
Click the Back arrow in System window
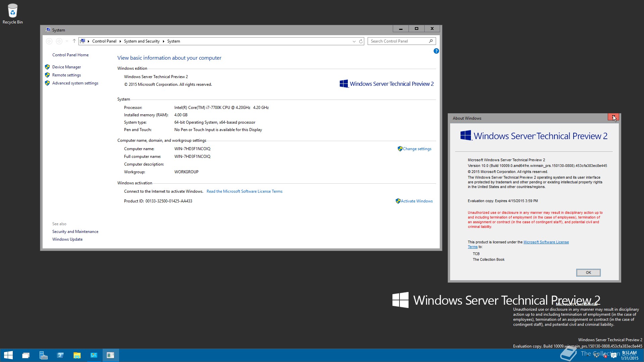tap(49, 41)
